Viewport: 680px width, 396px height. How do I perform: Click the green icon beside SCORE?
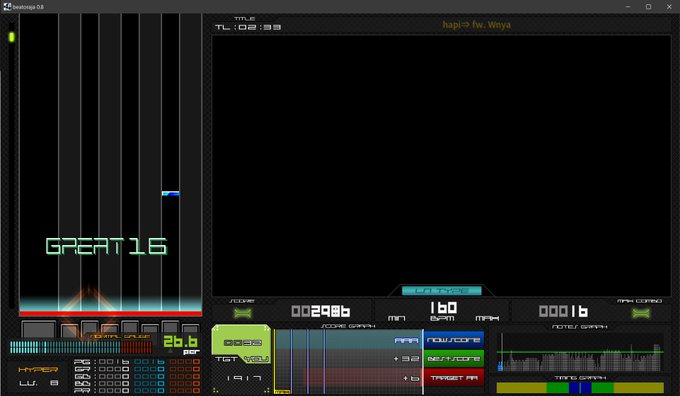pos(242,313)
